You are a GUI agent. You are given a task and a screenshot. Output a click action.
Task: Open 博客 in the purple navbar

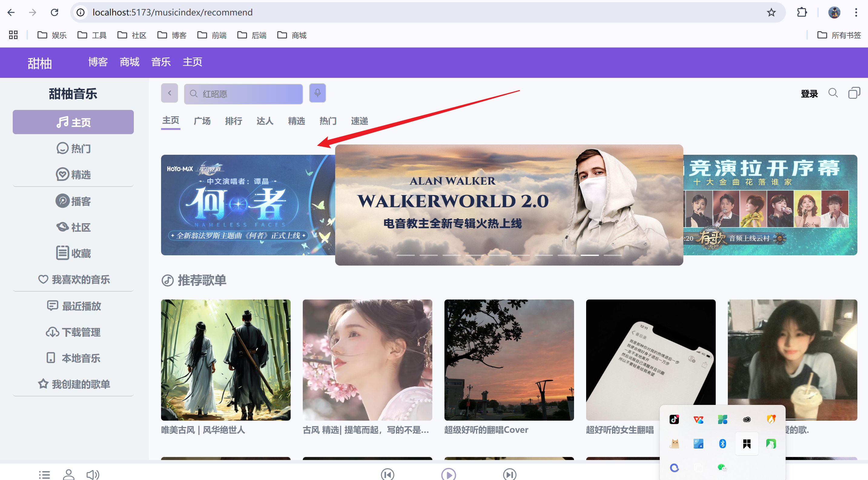pos(98,62)
